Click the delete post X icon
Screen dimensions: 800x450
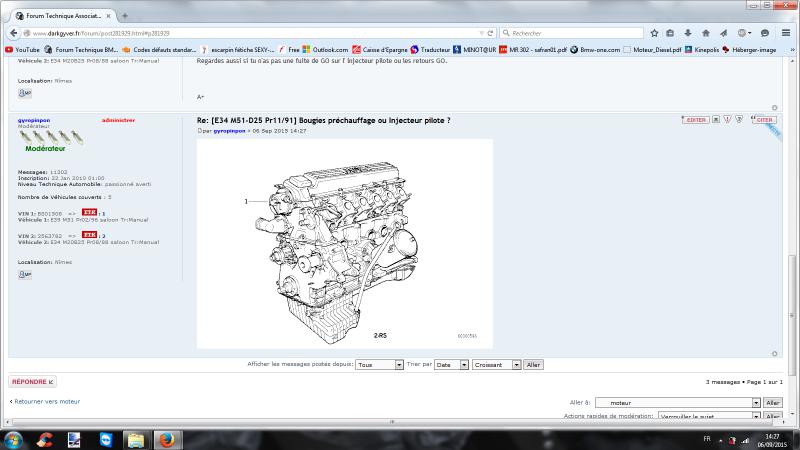point(714,119)
